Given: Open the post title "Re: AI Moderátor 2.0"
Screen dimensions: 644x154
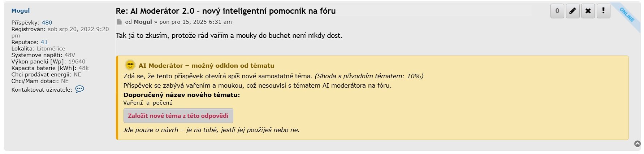Looking at the screenshot, I should (x=225, y=11).
